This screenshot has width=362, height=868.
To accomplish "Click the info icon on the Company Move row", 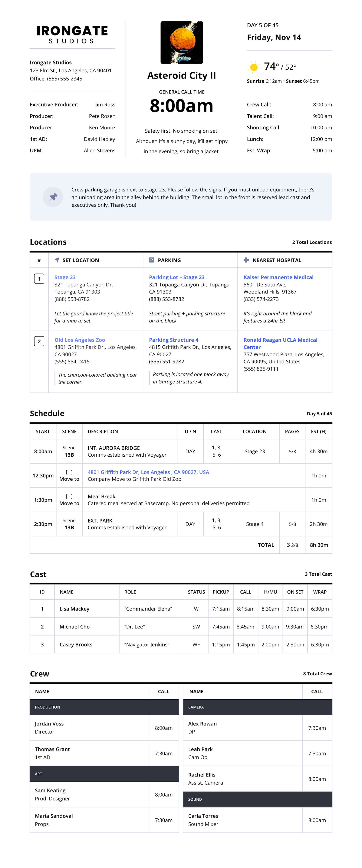I will tap(69, 472).
